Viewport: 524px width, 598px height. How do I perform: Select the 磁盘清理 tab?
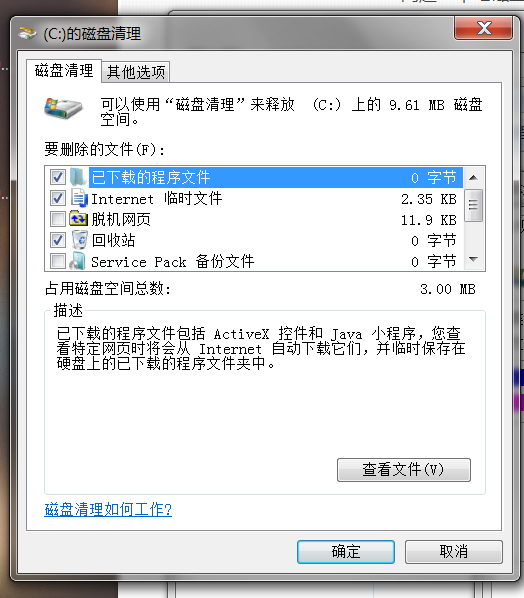tap(64, 71)
